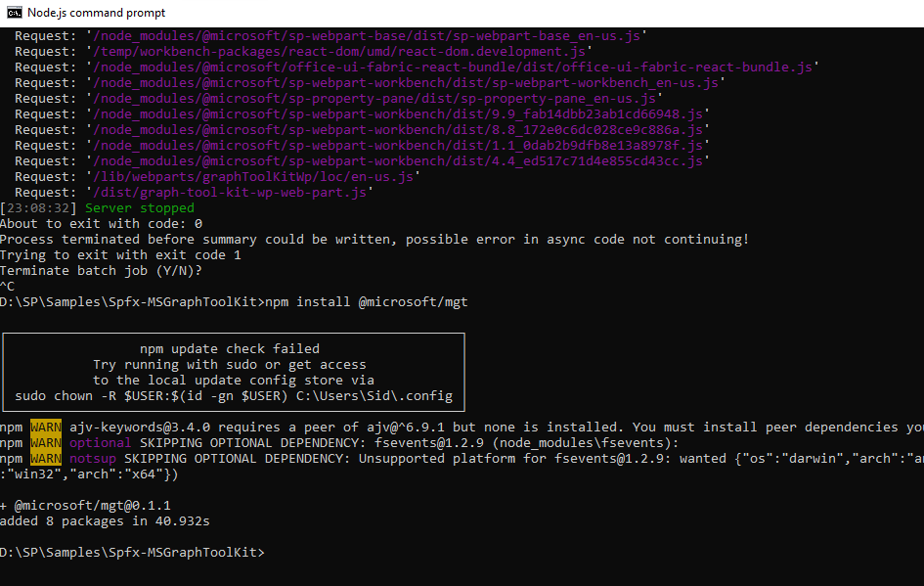Click the [23:08:32] timestamp
The height and width of the screenshot is (586, 924).
38,207
